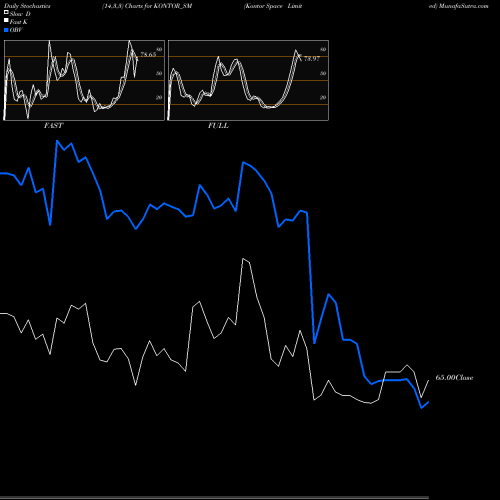Click the Daily Stochastics title text
Screen dimensions: 500x500
pyautogui.click(x=27, y=6)
